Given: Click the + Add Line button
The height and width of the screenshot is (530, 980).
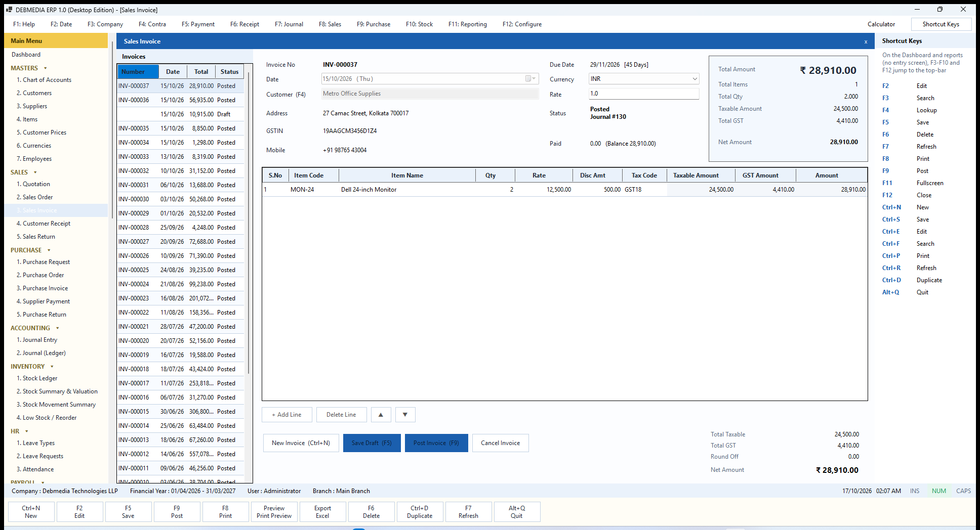Looking at the screenshot, I should click(287, 415).
